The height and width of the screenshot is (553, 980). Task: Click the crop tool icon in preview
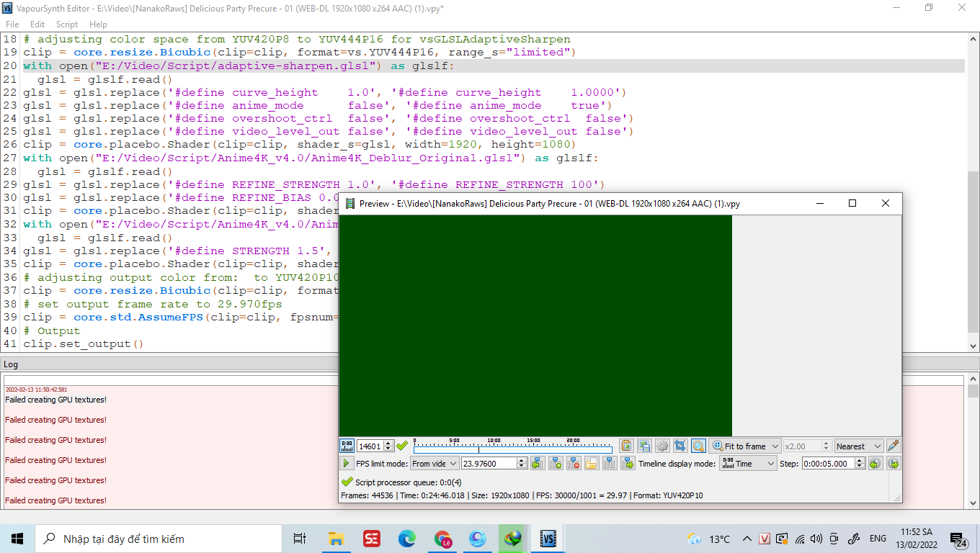tap(680, 446)
